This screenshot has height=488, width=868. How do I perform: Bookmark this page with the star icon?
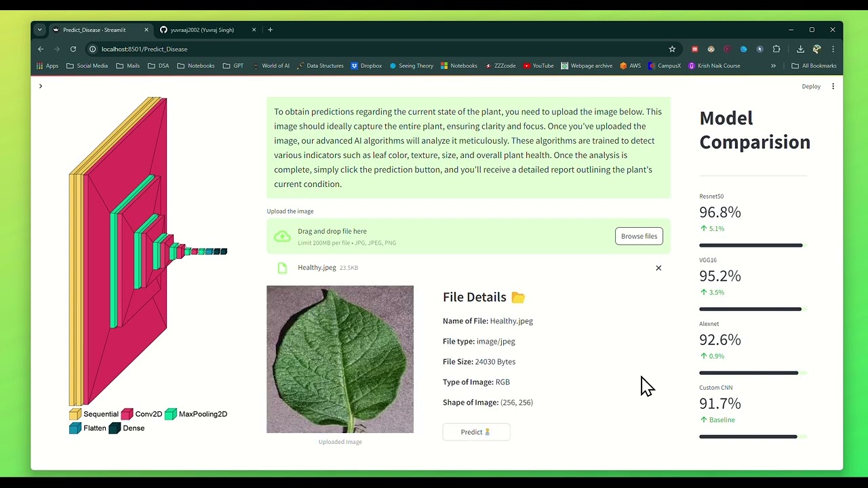(x=672, y=49)
